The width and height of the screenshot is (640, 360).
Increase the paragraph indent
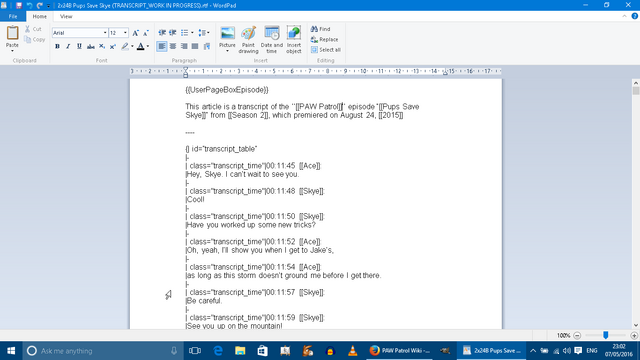[173, 33]
